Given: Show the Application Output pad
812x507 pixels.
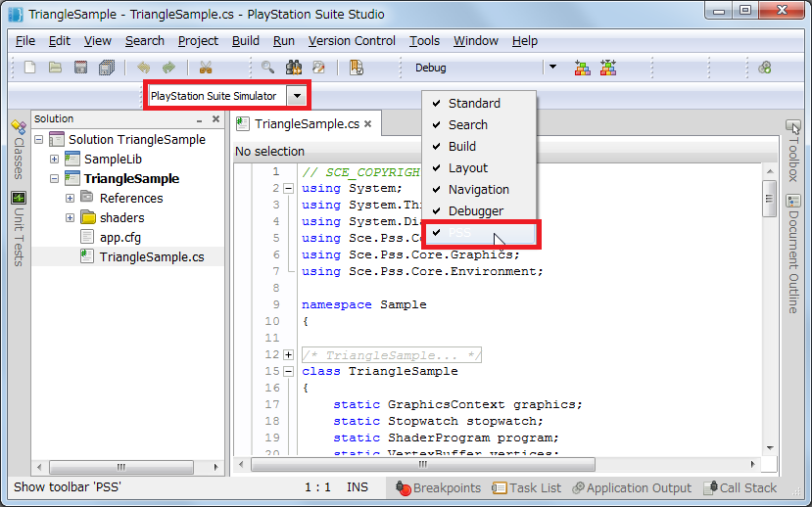Looking at the screenshot, I should pyautogui.click(x=632, y=487).
